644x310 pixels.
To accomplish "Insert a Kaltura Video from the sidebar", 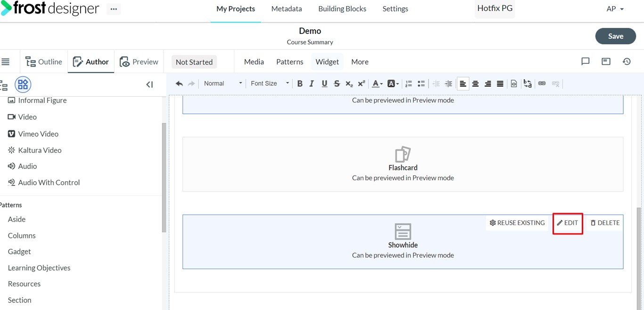I will [x=35, y=150].
